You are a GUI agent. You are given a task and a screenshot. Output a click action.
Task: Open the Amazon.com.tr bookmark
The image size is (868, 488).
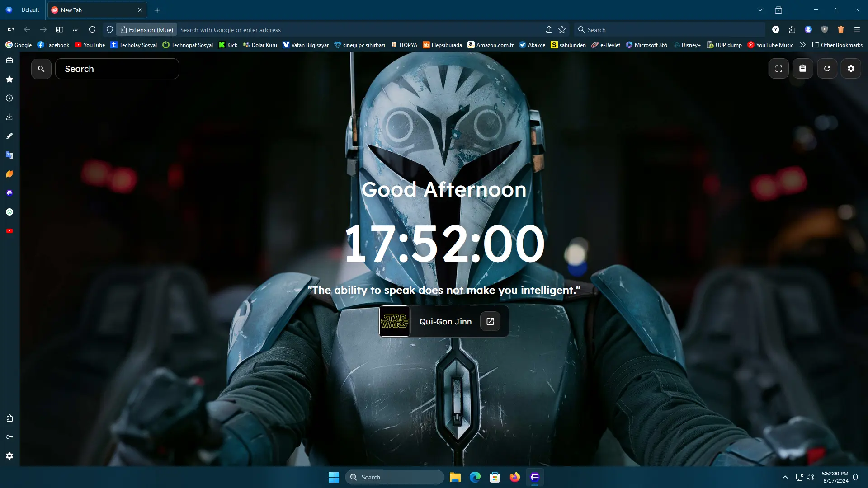[491, 45]
